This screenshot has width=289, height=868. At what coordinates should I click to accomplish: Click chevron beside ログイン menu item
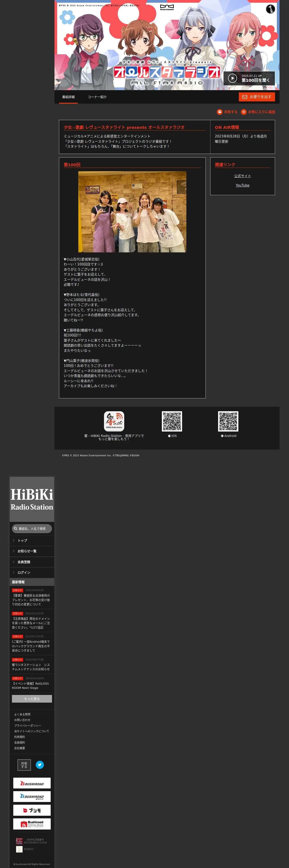[14, 573]
